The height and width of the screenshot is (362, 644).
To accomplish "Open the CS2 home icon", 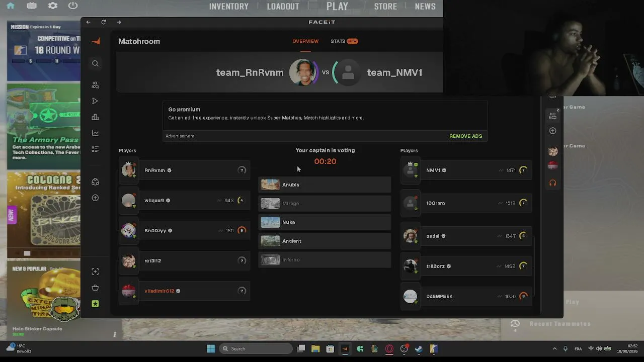I will click(x=10, y=6).
